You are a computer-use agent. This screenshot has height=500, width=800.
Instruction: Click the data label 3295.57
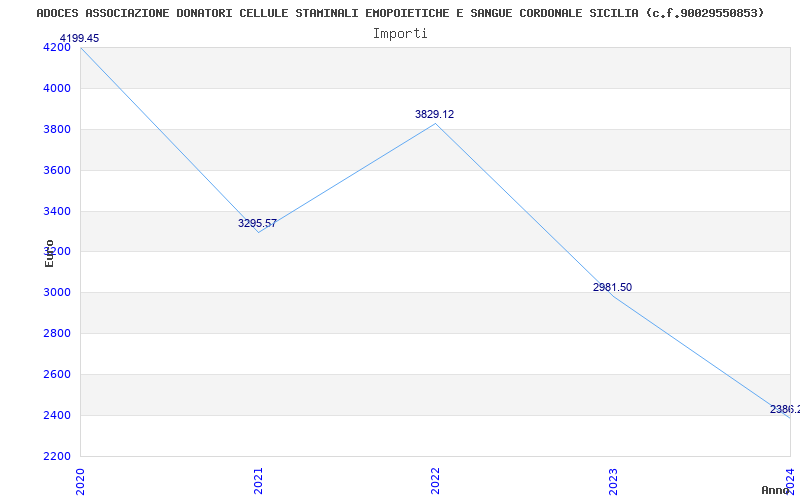click(257, 223)
